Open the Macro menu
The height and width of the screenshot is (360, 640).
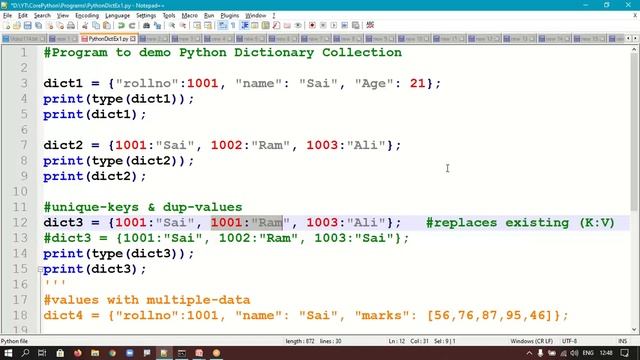pyautogui.click(x=189, y=16)
